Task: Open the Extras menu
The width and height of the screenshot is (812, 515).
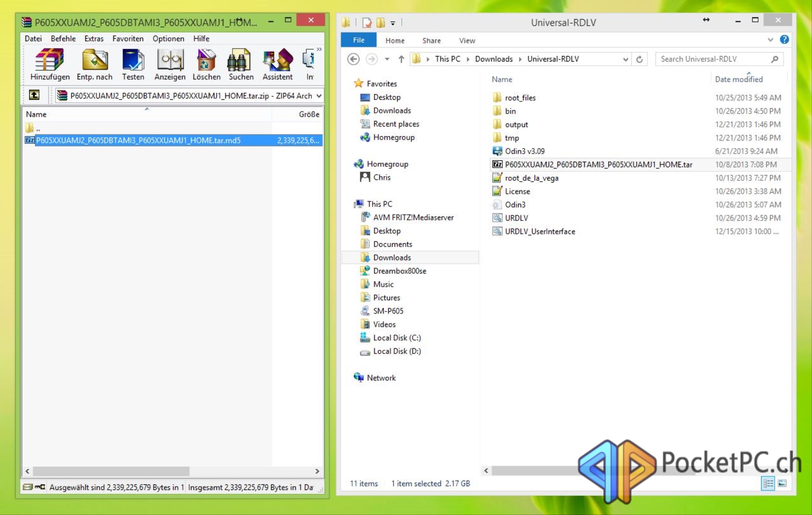Action: (x=94, y=39)
